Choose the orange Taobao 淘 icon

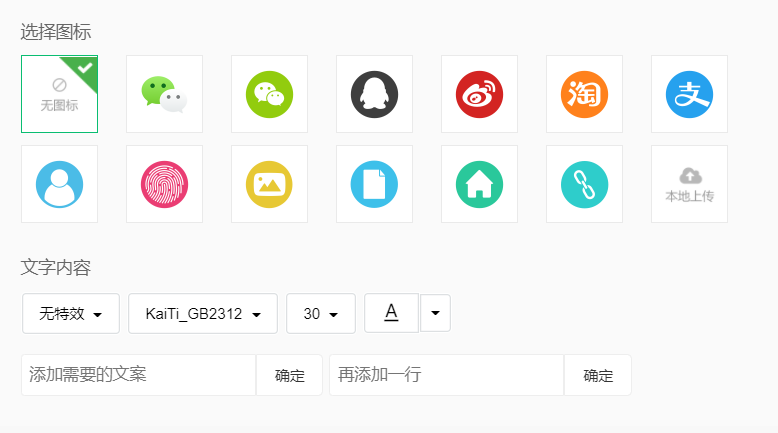(584, 94)
